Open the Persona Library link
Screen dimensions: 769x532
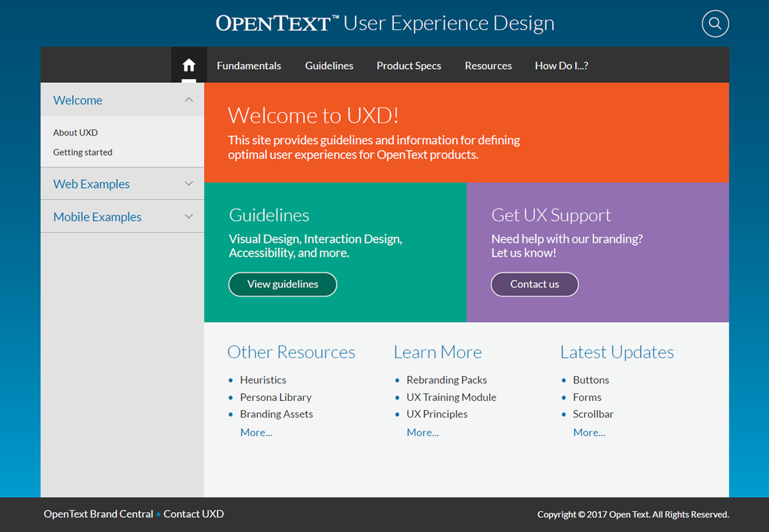pyautogui.click(x=275, y=397)
